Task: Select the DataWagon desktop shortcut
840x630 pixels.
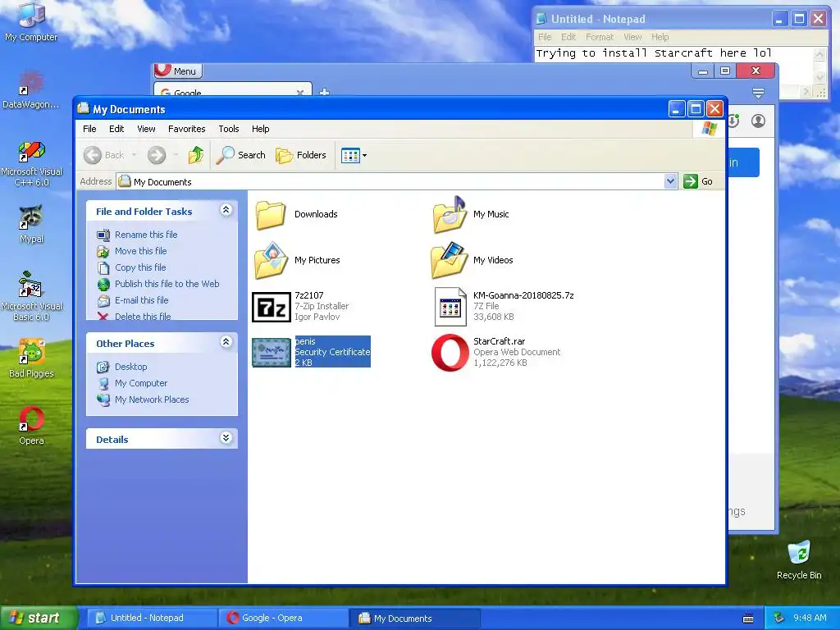Action: [x=31, y=89]
